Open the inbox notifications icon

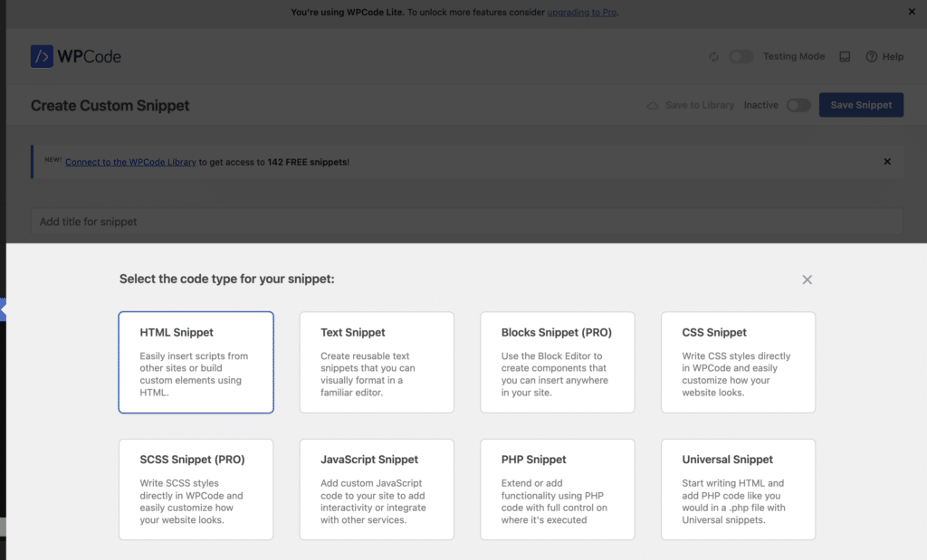(x=845, y=57)
